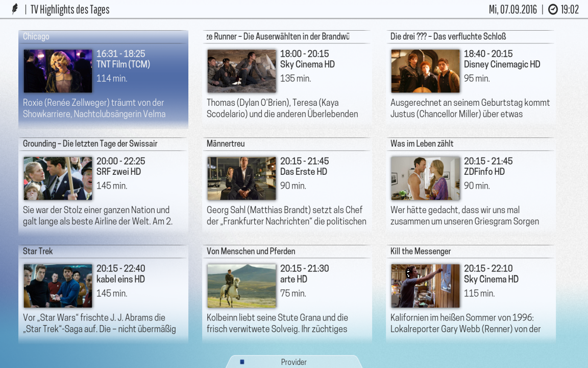Click the 16:31 - 18:25 airtime

point(121,54)
